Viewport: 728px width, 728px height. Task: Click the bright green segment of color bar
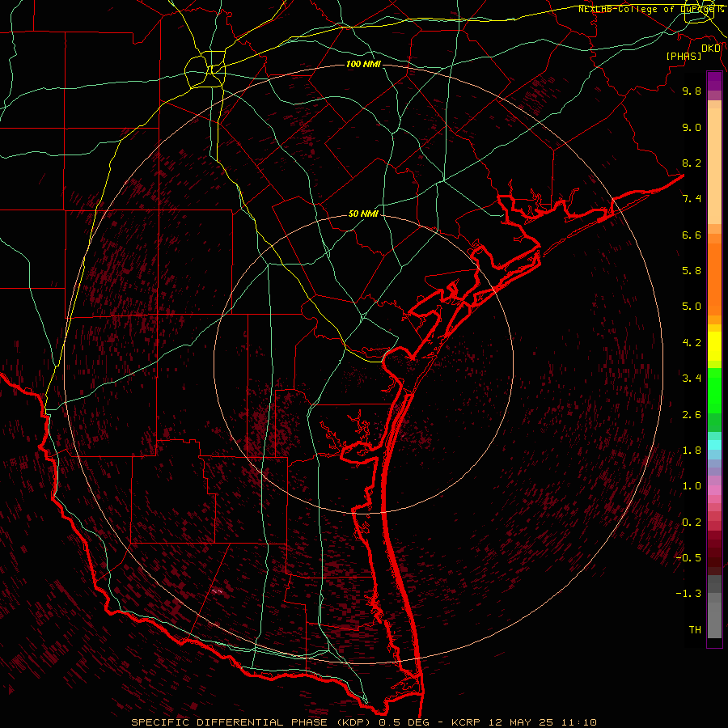[x=714, y=392]
